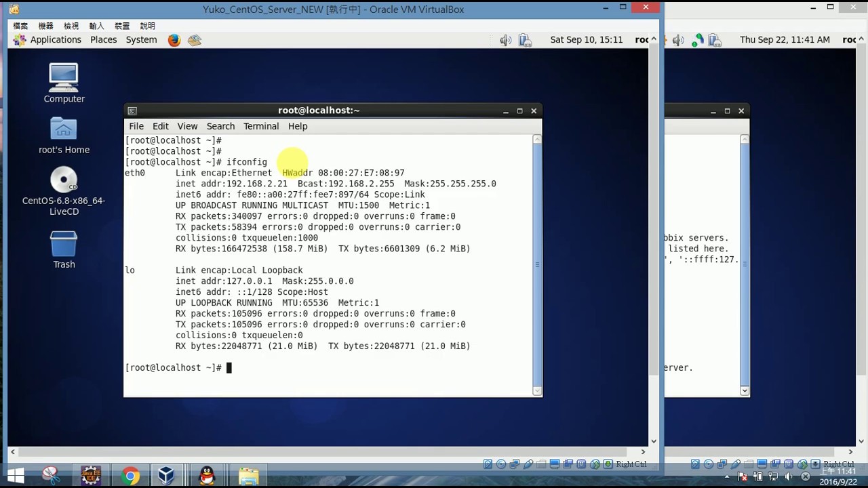This screenshot has width=868, height=488.
Task: Click Windows volume tray icon
Action: tap(789, 476)
